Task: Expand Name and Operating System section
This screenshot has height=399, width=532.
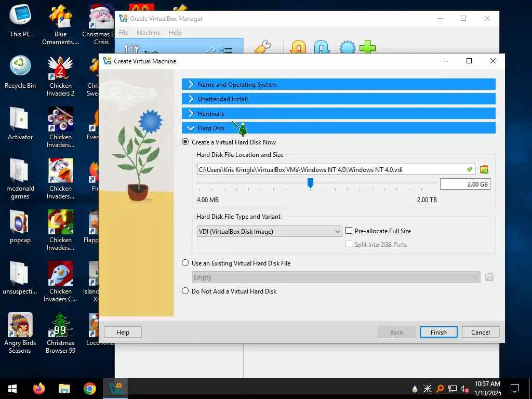Action: (338, 84)
